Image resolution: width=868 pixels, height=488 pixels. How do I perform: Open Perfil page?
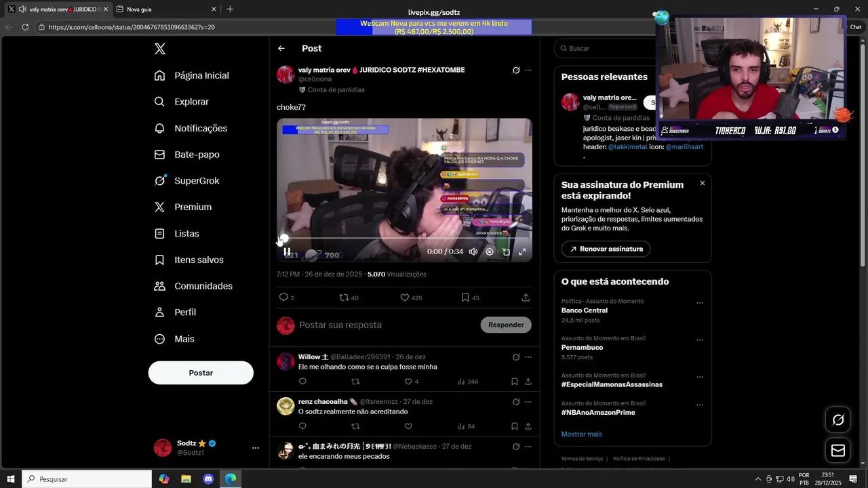point(176,312)
